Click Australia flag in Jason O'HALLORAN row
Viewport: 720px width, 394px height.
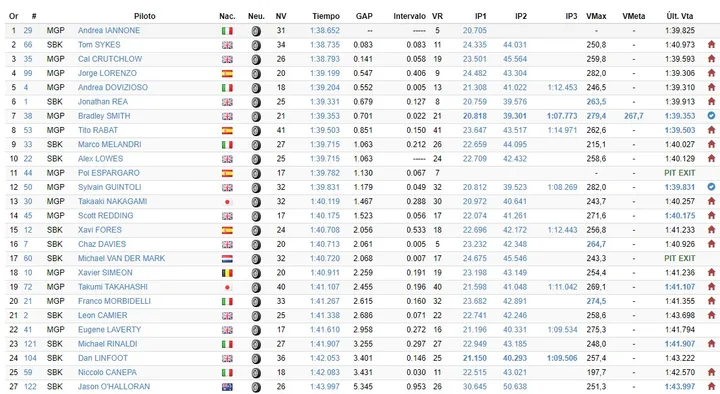pos(227,387)
